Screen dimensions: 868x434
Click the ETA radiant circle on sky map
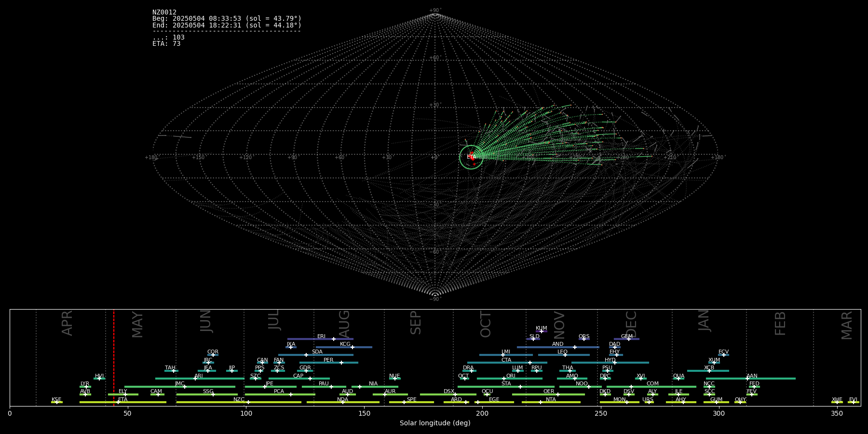[471, 157]
